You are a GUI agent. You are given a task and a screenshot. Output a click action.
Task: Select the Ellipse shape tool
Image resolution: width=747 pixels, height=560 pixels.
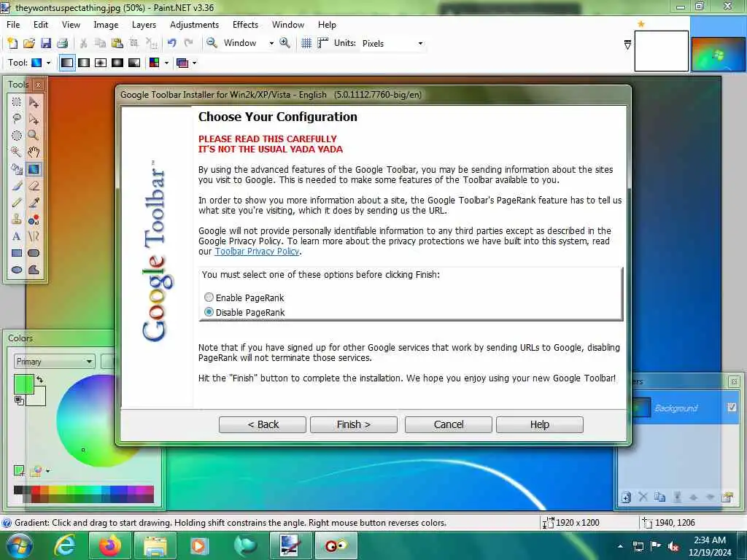pyautogui.click(x=17, y=270)
